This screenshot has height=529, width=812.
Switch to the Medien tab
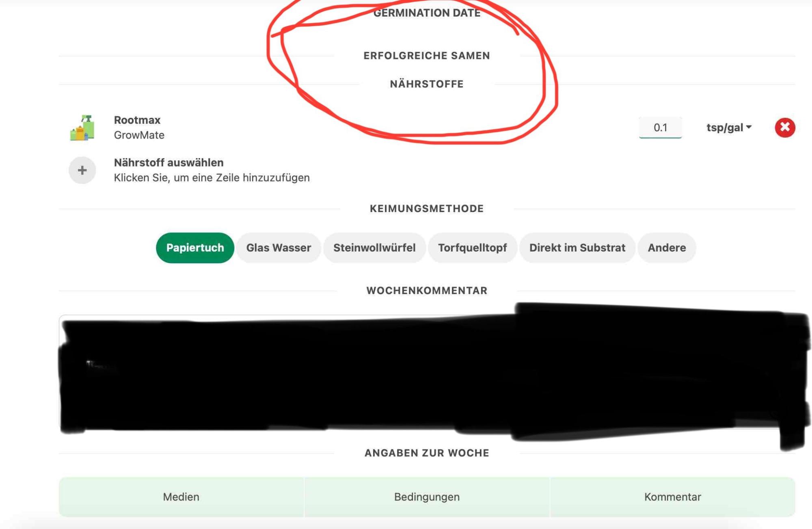[181, 497]
